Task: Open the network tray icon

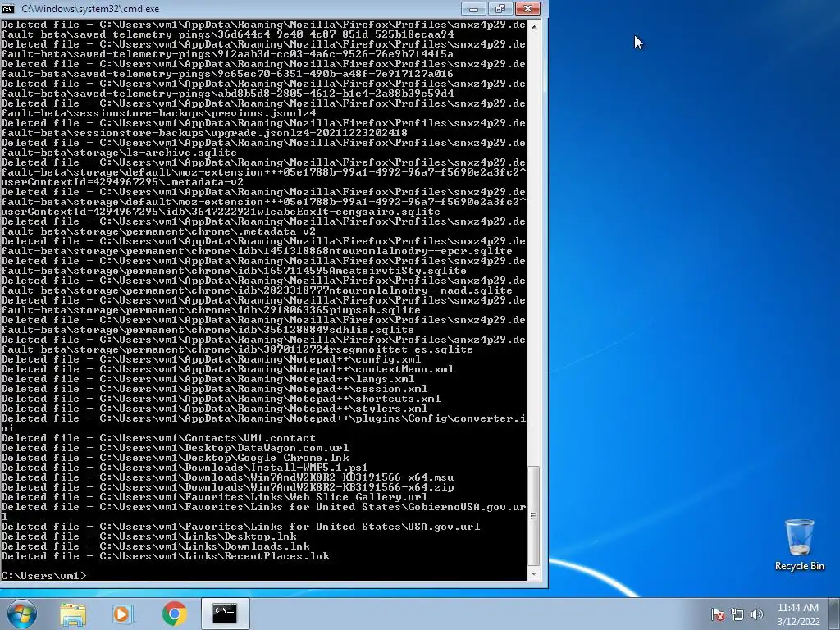Action: (x=737, y=614)
